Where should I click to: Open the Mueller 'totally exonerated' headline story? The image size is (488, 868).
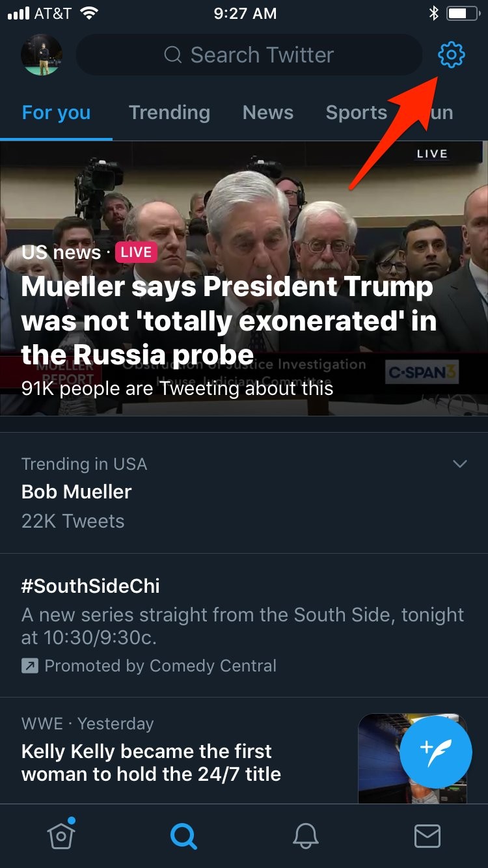point(228,321)
